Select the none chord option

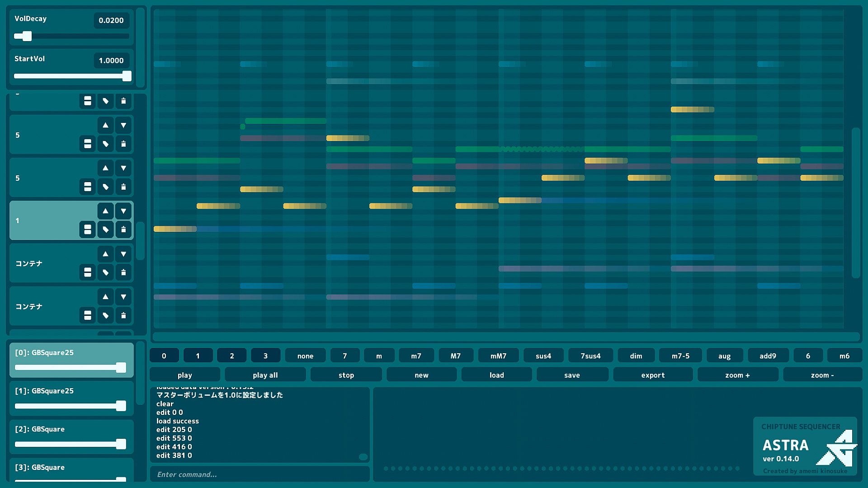305,356
